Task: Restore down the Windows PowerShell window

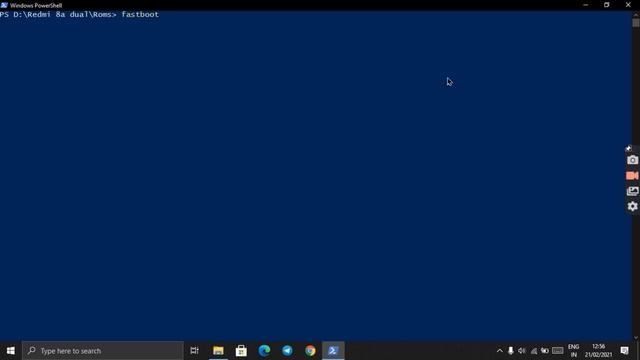Action: tap(607, 5)
